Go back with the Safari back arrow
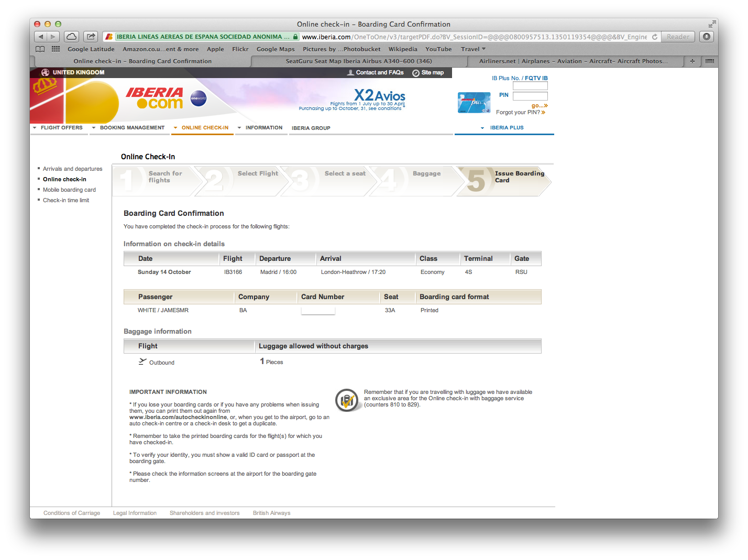Image resolution: width=748 pixels, height=560 pixels. (x=41, y=37)
